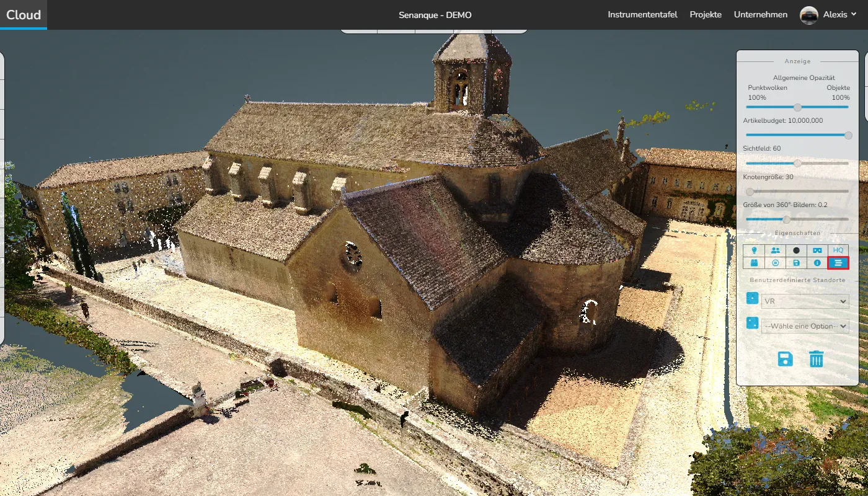Toggle the highlighted three-lines menu button

point(838,263)
